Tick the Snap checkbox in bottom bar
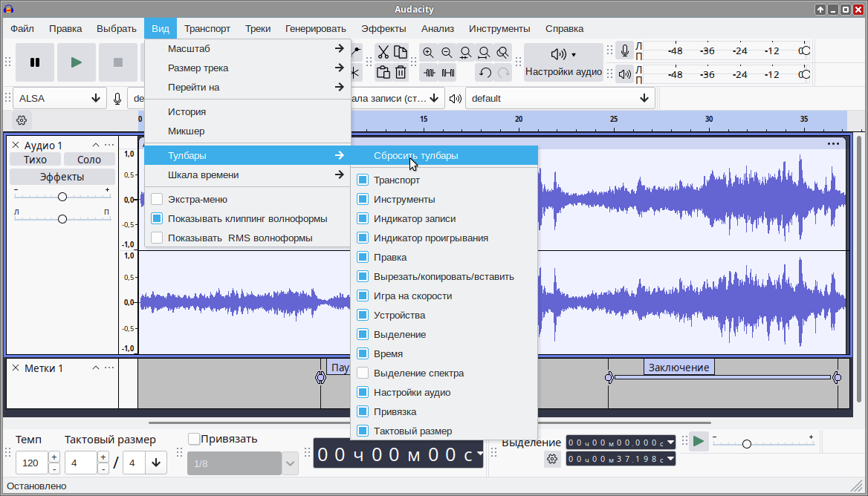868x496 pixels. coord(195,439)
